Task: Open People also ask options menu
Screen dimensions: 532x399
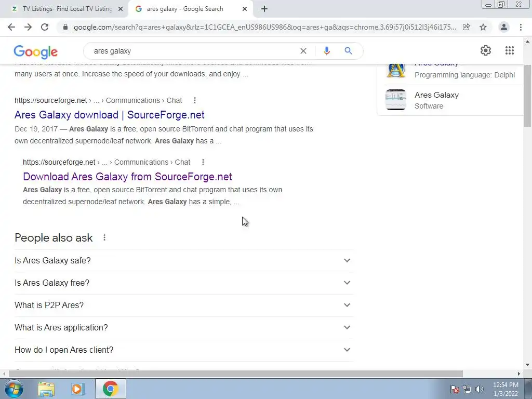Action: (104, 238)
